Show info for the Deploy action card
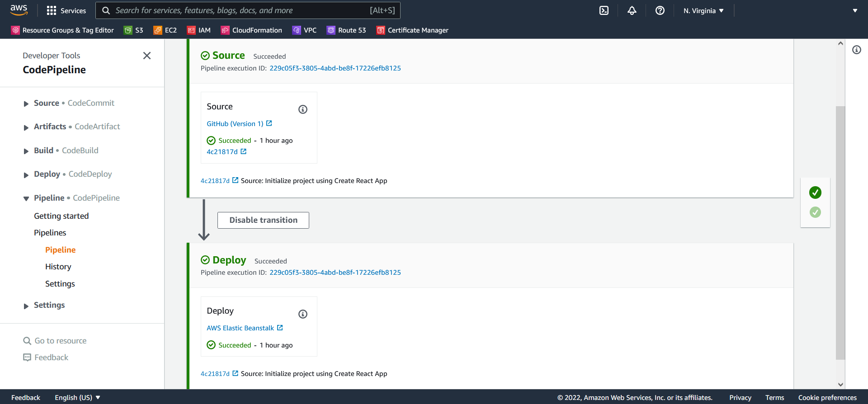 click(x=303, y=314)
